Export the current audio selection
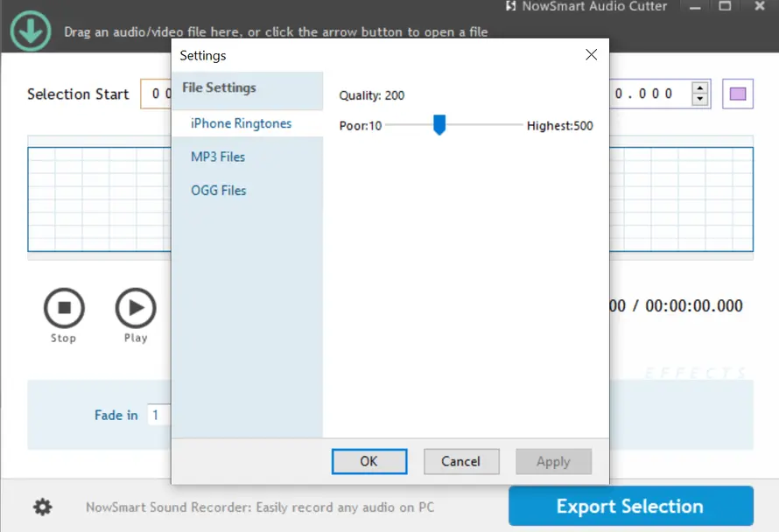The width and height of the screenshot is (779, 532). pyautogui.click(x=629, y=506)
